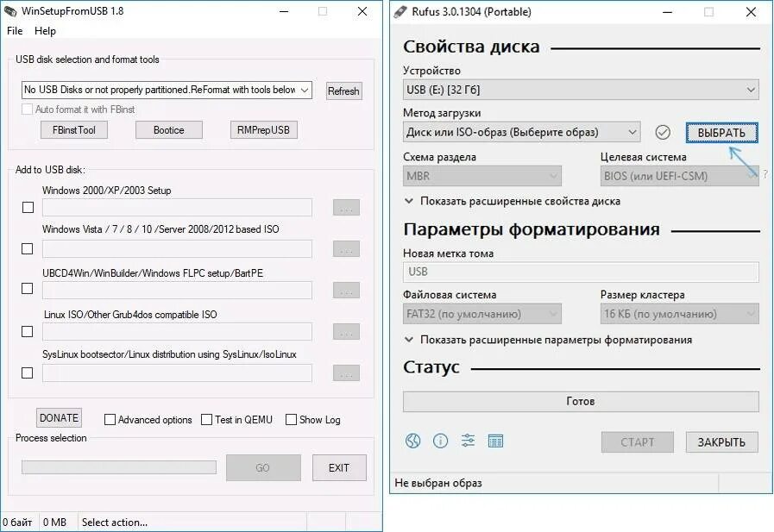Click the DONATE button
The width and height of the screenshot is (774, 532).
tap(59, 418)
